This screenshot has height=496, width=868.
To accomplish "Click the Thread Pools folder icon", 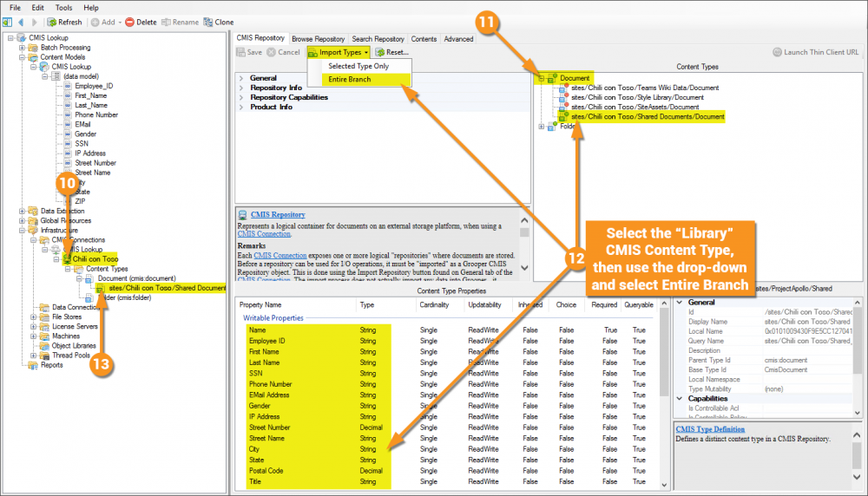I will tap(44, 356).
